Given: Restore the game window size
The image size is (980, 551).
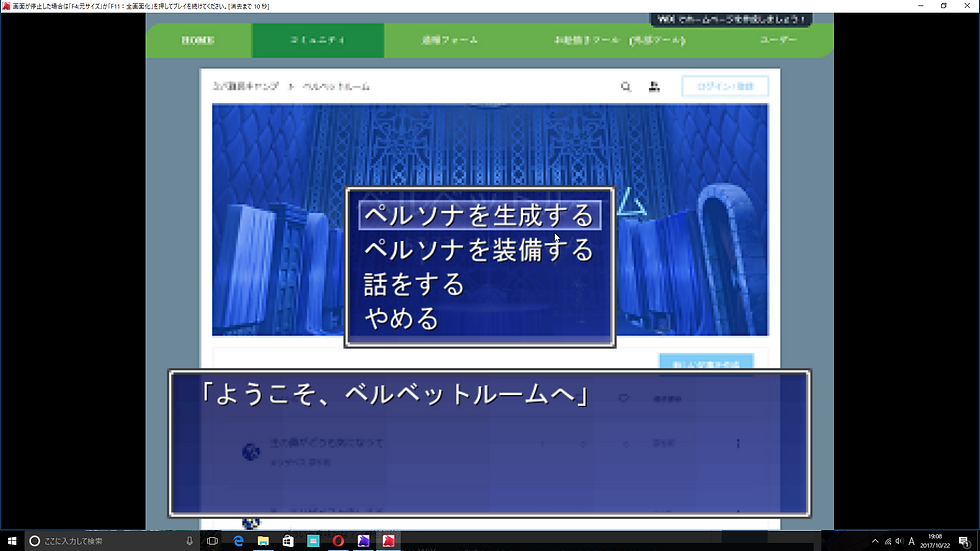Looking at the screenshot, I should click(x=944, y=6).
